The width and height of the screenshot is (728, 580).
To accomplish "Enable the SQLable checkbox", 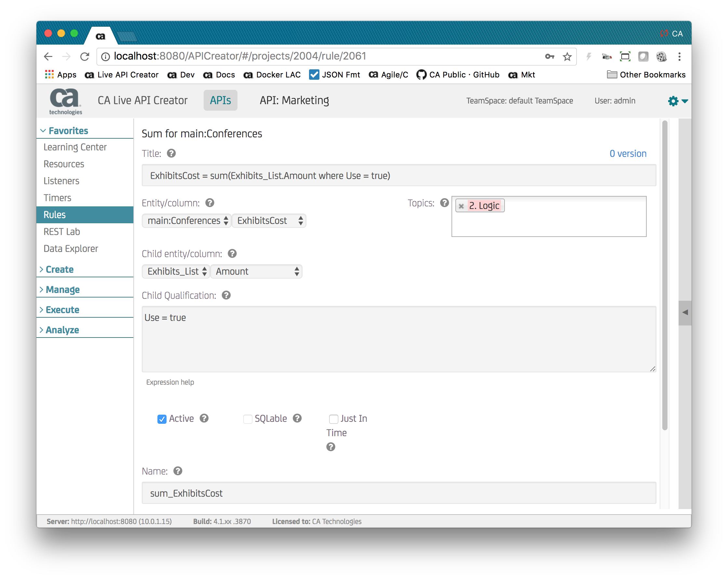I will point(248,419).
